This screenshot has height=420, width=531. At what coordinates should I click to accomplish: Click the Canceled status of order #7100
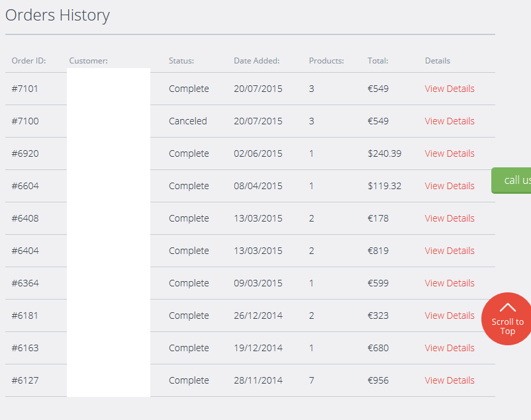(x=187, y=121)
